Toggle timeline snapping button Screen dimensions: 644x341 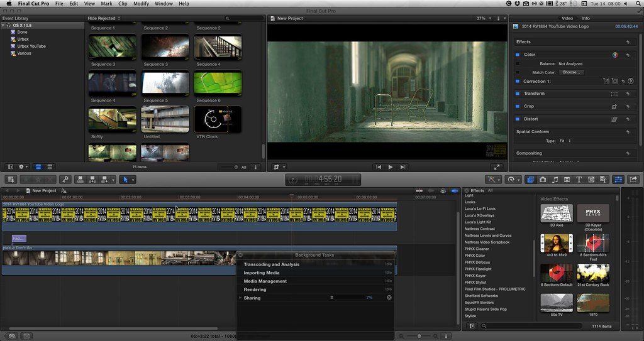(455, 191)
